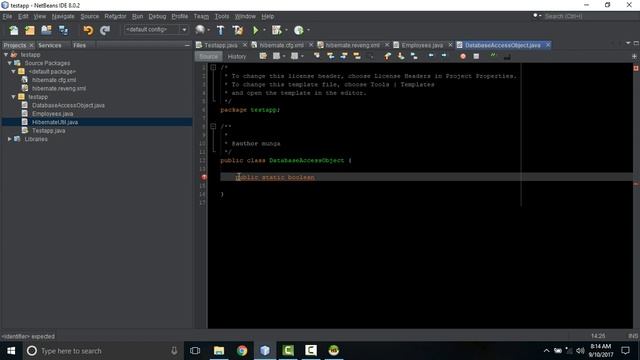
Task: Select hibernate.reveng.xml in project tree
Action: click(x=59, y=89)
